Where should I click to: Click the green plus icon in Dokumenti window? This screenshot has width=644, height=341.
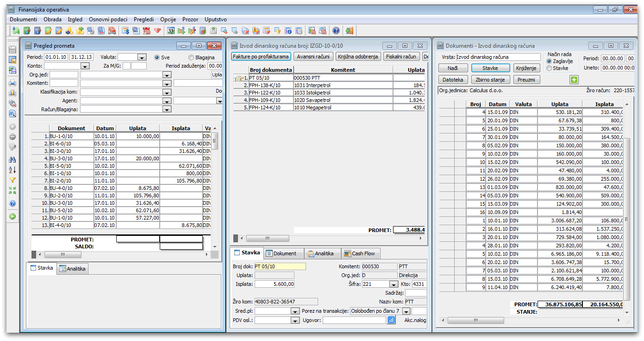point(574,80)
